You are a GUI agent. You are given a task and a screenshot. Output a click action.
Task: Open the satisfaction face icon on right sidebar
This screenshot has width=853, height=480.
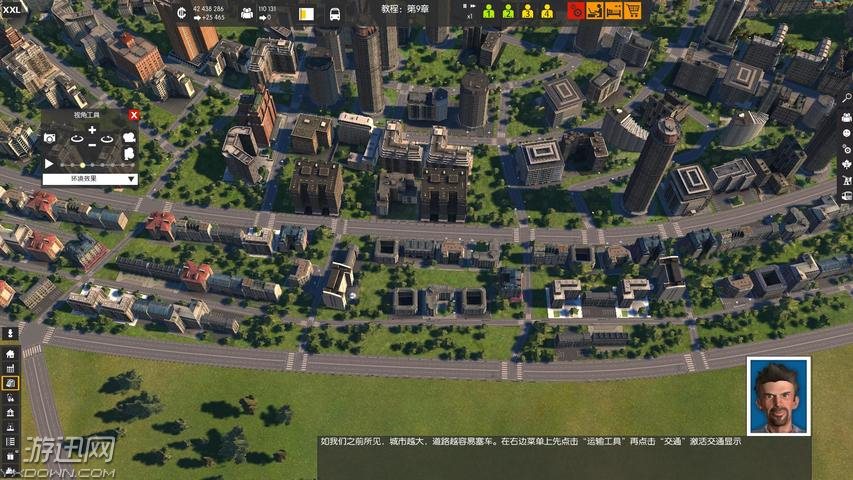click(x=846, y=133)
